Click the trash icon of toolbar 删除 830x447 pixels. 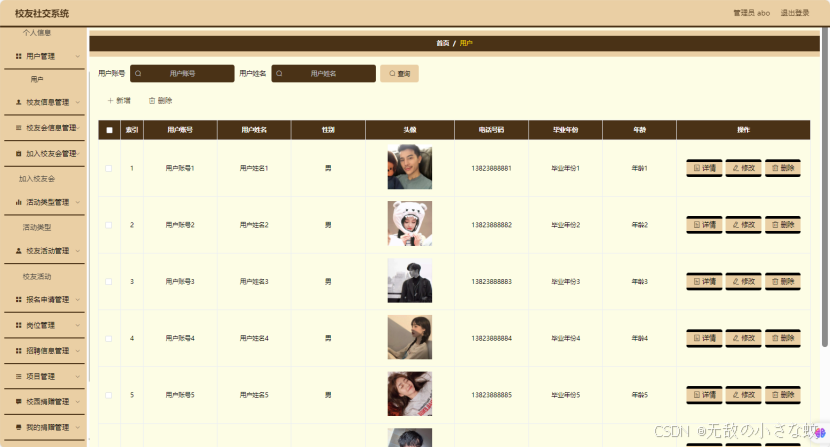[152, 101]
